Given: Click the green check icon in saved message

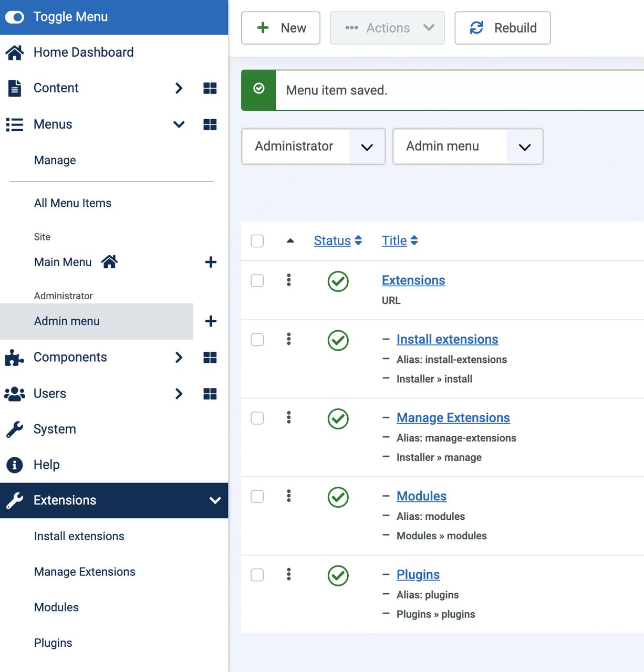Looking at the screenshot, I should click(259, 89).
